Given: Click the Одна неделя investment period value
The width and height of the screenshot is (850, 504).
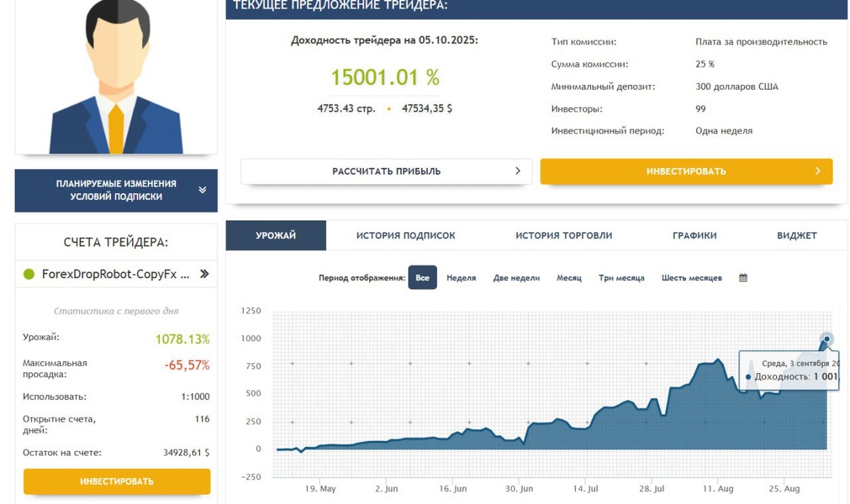Looking at the screenshot, I should pyautogui.click(x=724, y=131).
